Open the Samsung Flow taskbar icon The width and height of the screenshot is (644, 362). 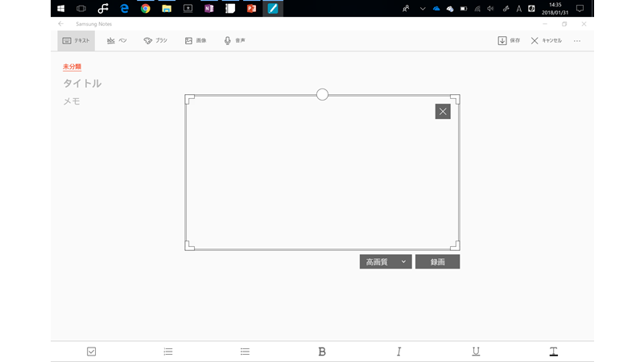(x=103, y=9)
